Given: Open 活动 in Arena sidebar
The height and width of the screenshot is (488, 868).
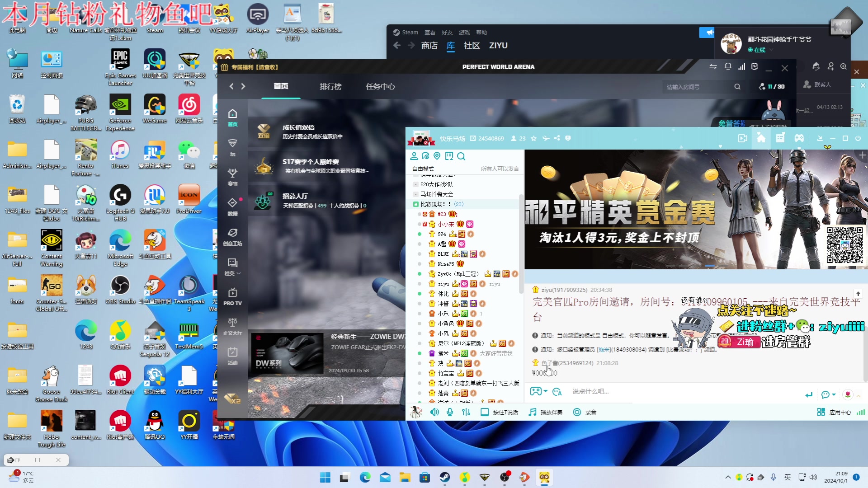Looking at the screenshot, I should (x=232, y=356).
